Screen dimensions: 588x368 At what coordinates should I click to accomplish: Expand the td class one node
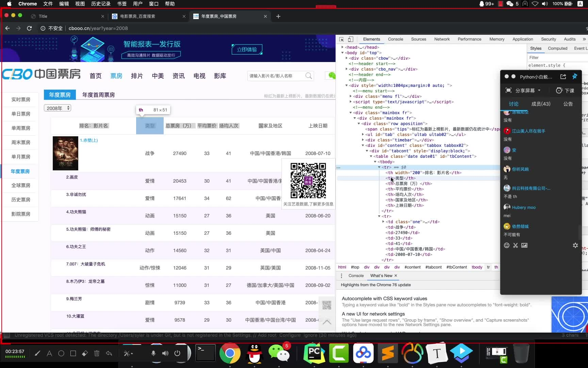click(383, 222)
